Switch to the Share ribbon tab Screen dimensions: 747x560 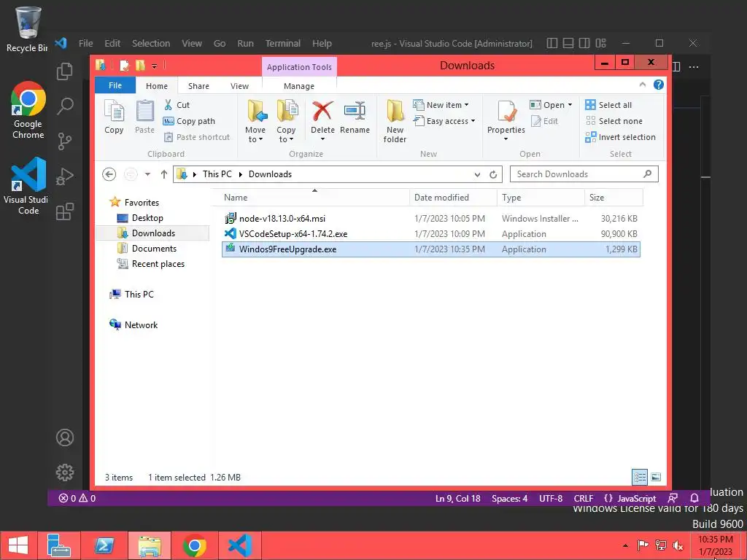[x=198, y=86]
